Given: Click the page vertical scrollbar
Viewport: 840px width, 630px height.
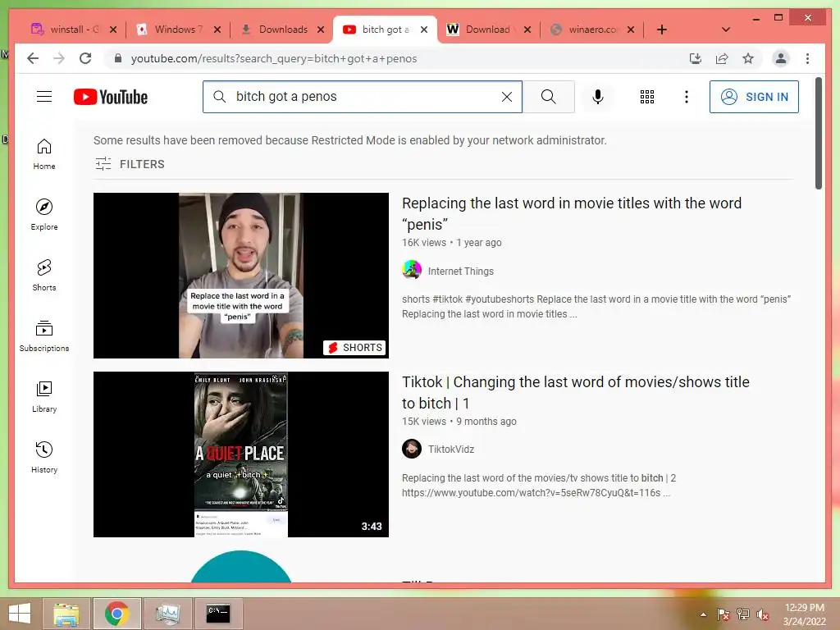Looking at the screenshot, I should tap(818, 134).
